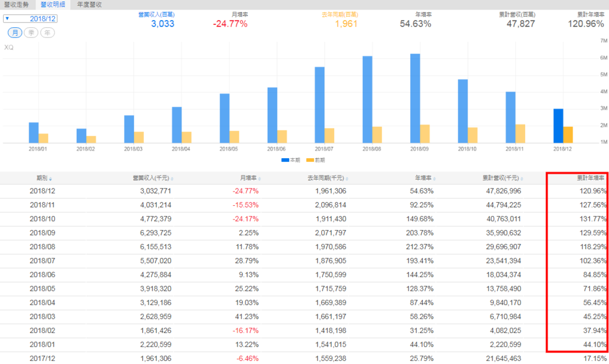Click the 2018/11 orange prior-period bar
The height and width of the screenshot is (364, 609).
pos(520,134)
